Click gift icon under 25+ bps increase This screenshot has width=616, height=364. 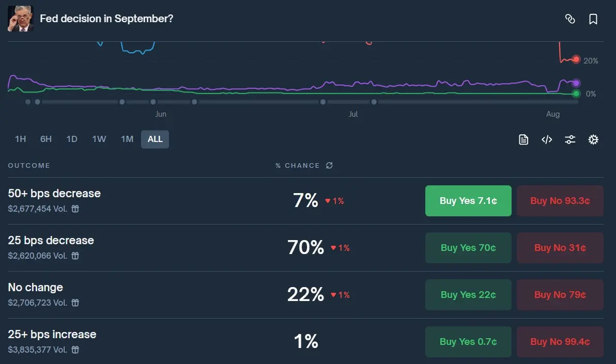coord(75,350)
